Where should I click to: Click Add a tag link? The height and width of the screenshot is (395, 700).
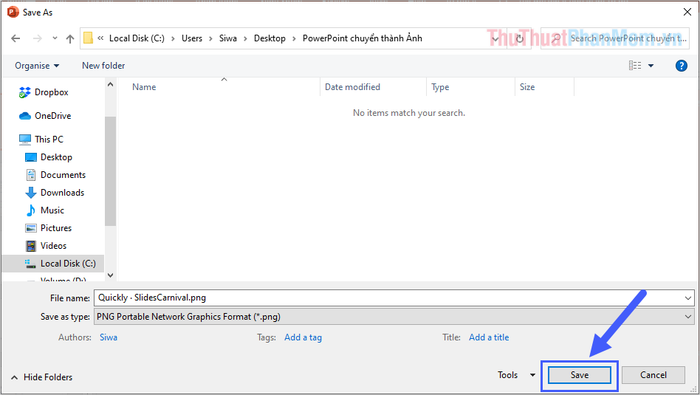pos(303,337)
